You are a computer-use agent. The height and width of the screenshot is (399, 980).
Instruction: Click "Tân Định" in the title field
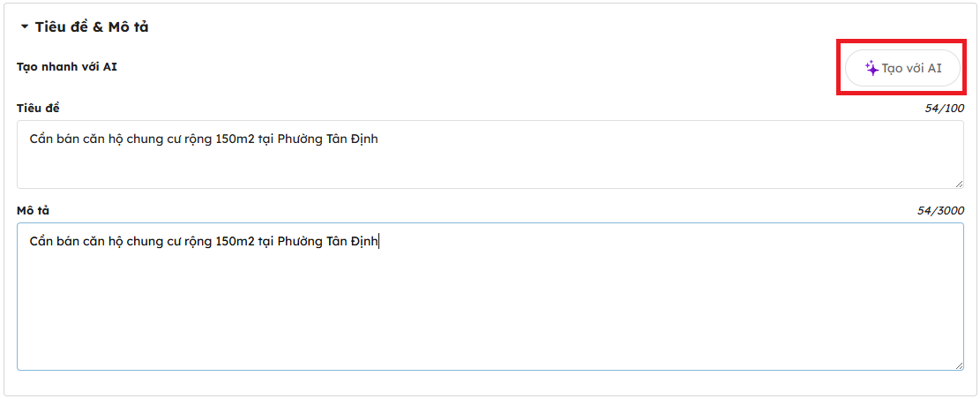[353, 139]
